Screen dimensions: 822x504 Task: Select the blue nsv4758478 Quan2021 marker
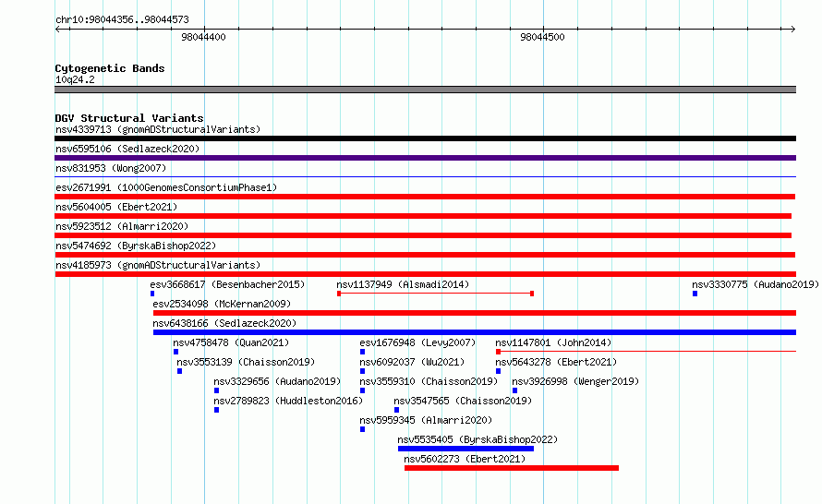pyautogui.click(x=176, y=352)
